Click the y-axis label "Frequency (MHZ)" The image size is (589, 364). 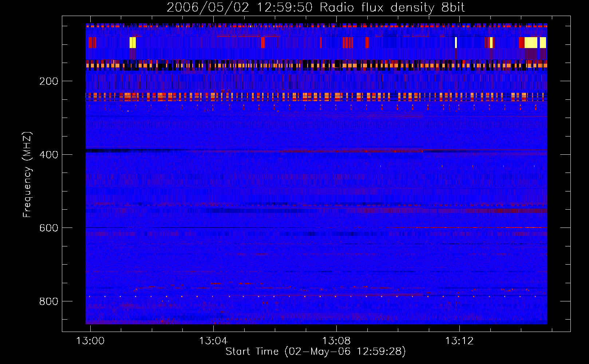tap(27, 174)
